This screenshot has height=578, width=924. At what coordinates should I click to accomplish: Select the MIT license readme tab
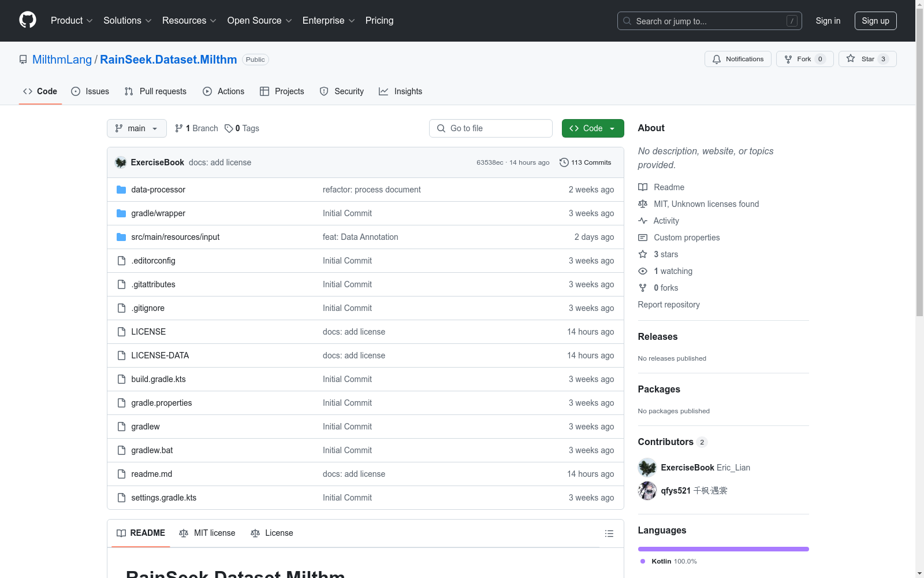[207, 533]
